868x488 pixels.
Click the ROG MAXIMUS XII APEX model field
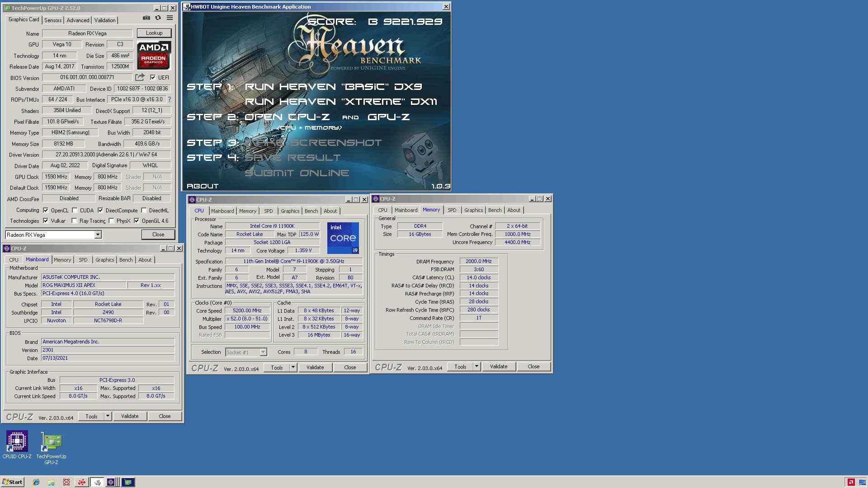[x=84, y=286]
